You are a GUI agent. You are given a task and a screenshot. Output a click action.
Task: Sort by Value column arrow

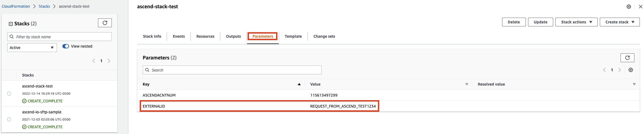click(467, 84)
